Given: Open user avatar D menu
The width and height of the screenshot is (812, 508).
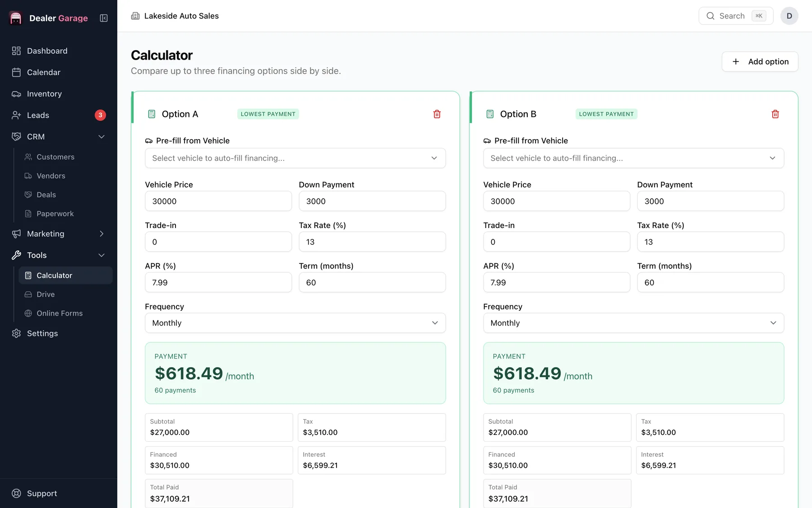Looking at the screenshot, I should click(x=789, y=16).
